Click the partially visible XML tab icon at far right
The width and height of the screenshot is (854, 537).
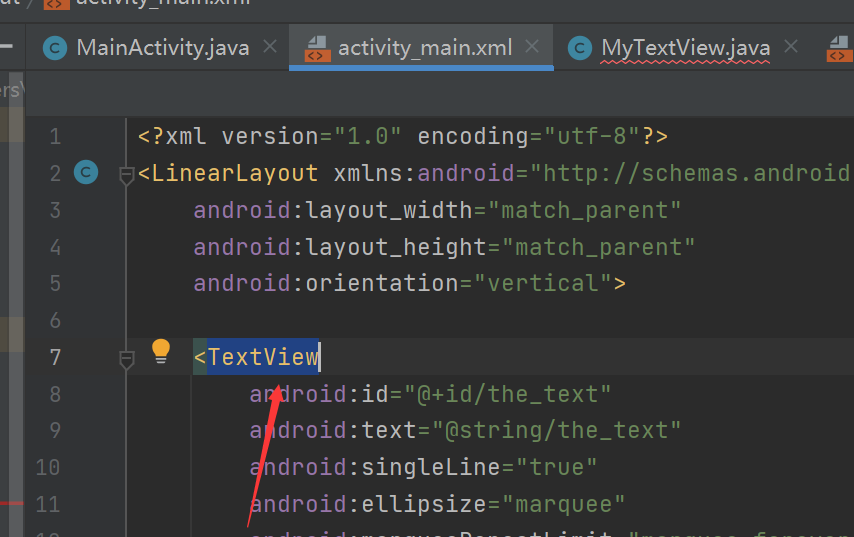tap(840, 48)
